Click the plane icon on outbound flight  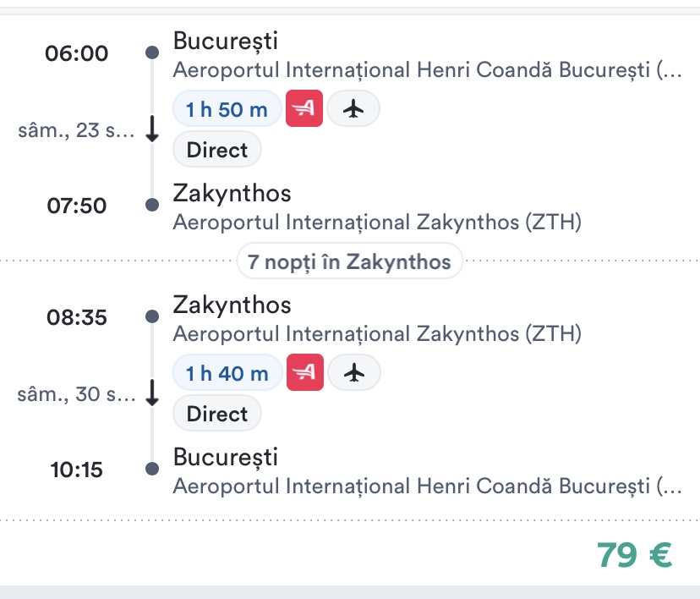353,108
